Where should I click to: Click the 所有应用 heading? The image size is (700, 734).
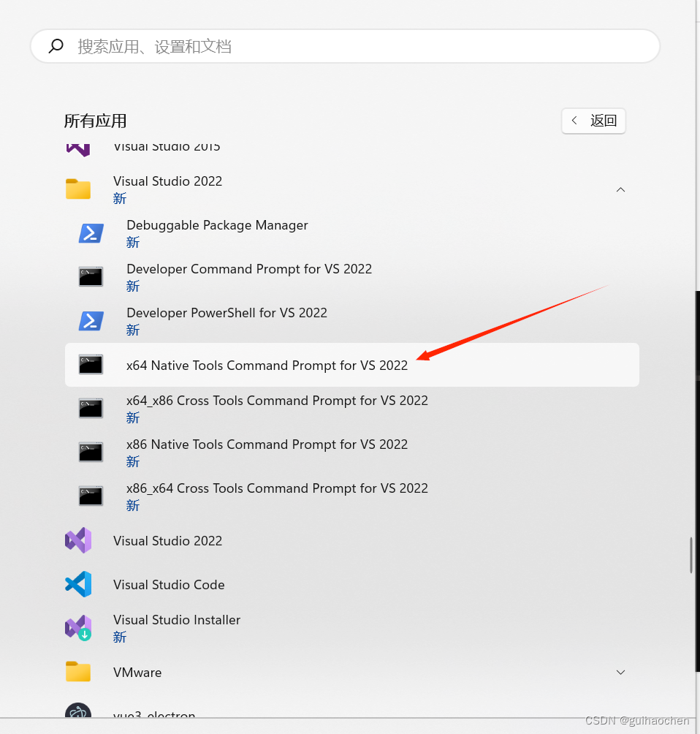(95, 121)
